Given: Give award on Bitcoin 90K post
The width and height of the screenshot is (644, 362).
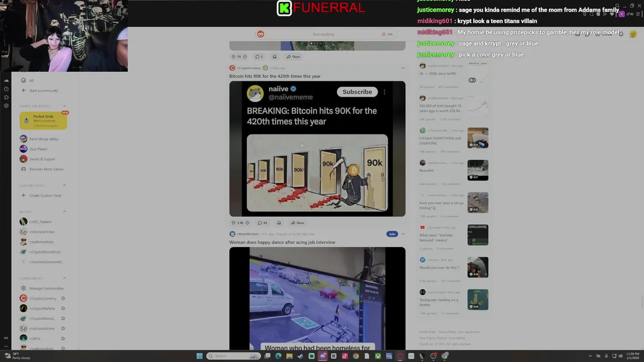Looking at the screenshot, I should pyautogui.click(x=279, y=223).
